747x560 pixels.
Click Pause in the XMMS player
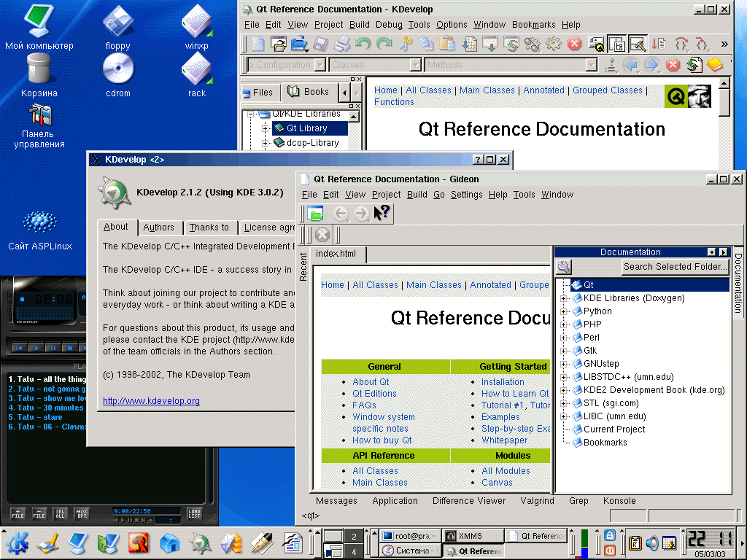click(53, 348)
